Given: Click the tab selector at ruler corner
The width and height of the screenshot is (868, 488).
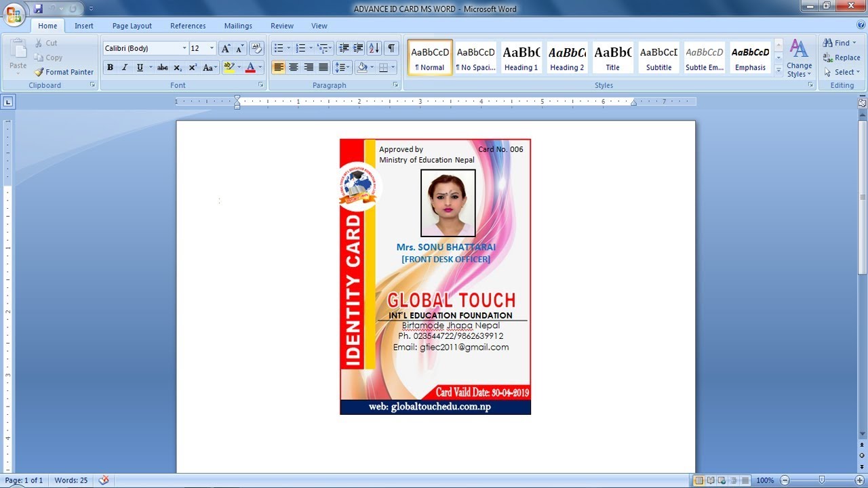Looking at the screenshot, I should point(7,102).
